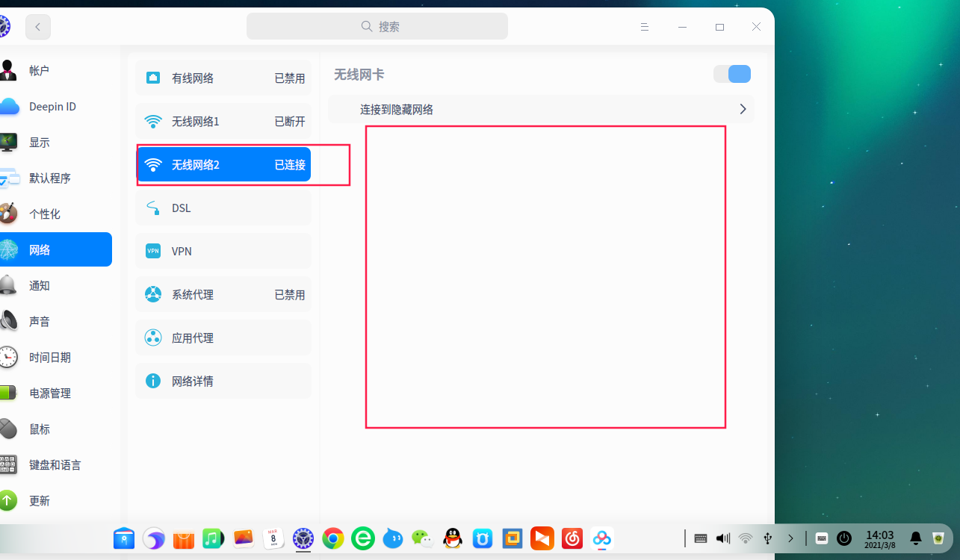960x560 pixels.
Task: Launch the green Music app from dock
Action: pyautogui.click(x=214, y=538)
